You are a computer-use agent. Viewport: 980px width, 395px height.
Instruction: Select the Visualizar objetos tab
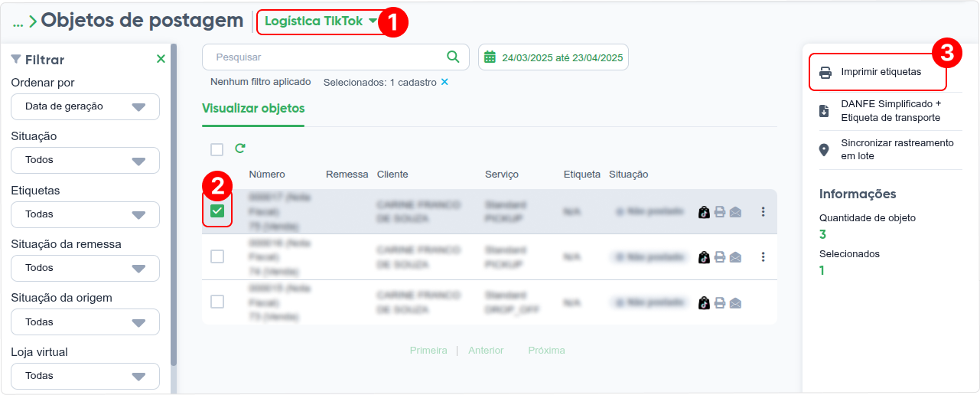253,108
